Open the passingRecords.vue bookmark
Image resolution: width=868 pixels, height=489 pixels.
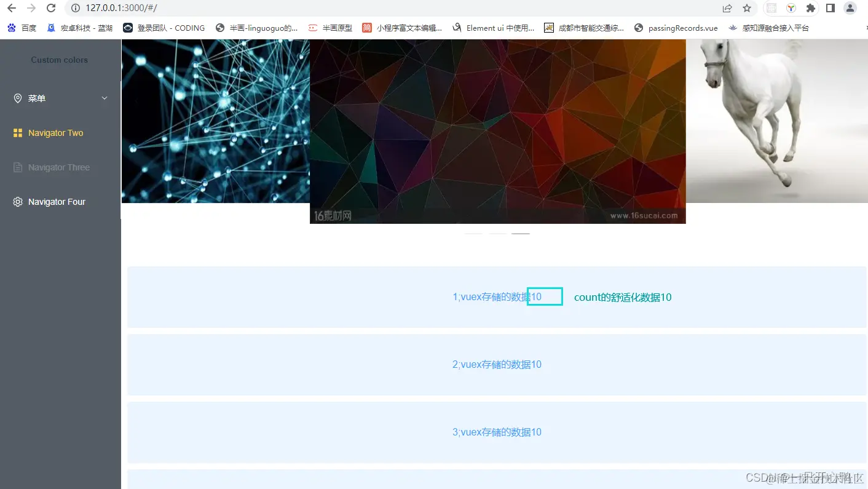click(x=676, y=28)
